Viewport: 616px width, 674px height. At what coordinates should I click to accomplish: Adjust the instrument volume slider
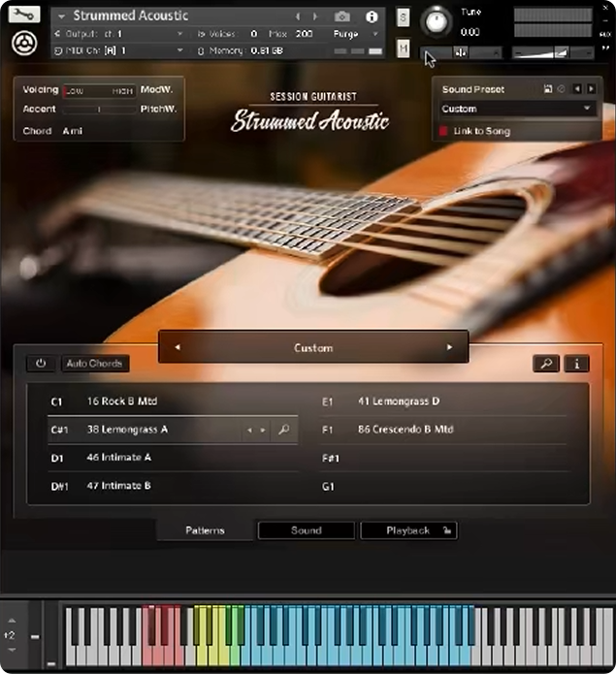(553, 53)
